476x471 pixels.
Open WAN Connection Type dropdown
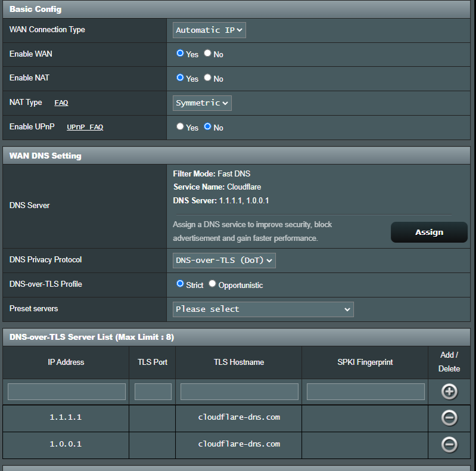209,30
